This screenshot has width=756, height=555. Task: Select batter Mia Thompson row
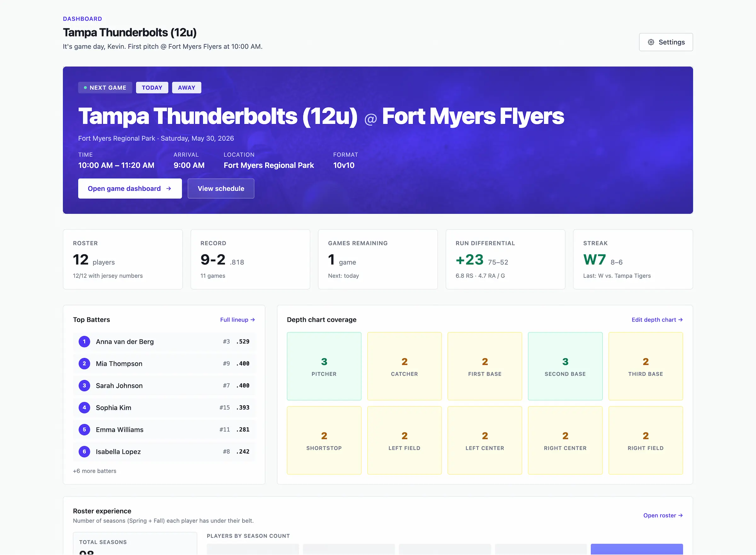click(164, 363)
